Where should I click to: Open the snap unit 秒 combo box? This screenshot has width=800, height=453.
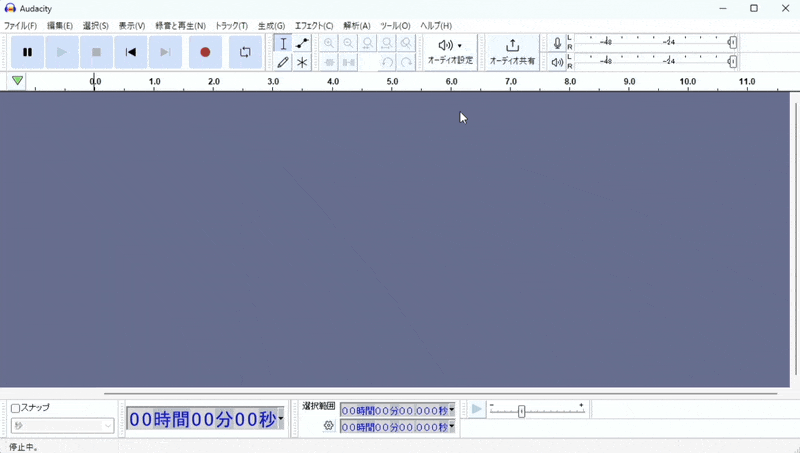tap(62, 425)
